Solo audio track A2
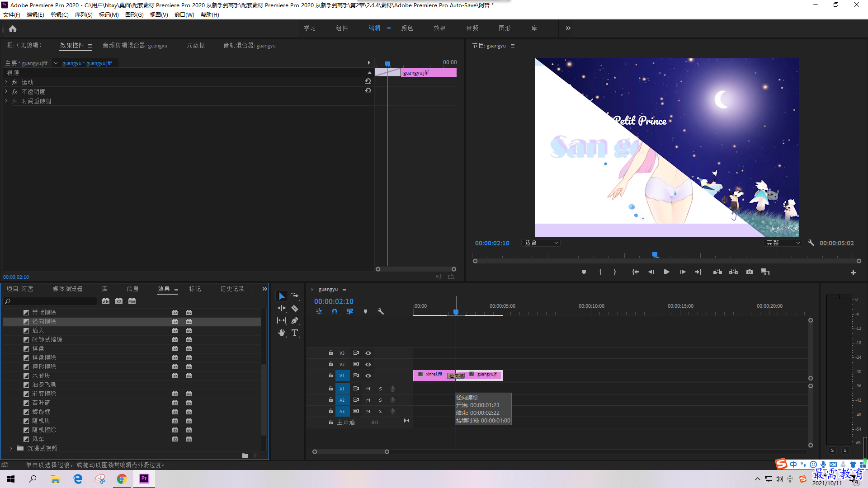Screen dimensions: 868x488 pos(380,400)
